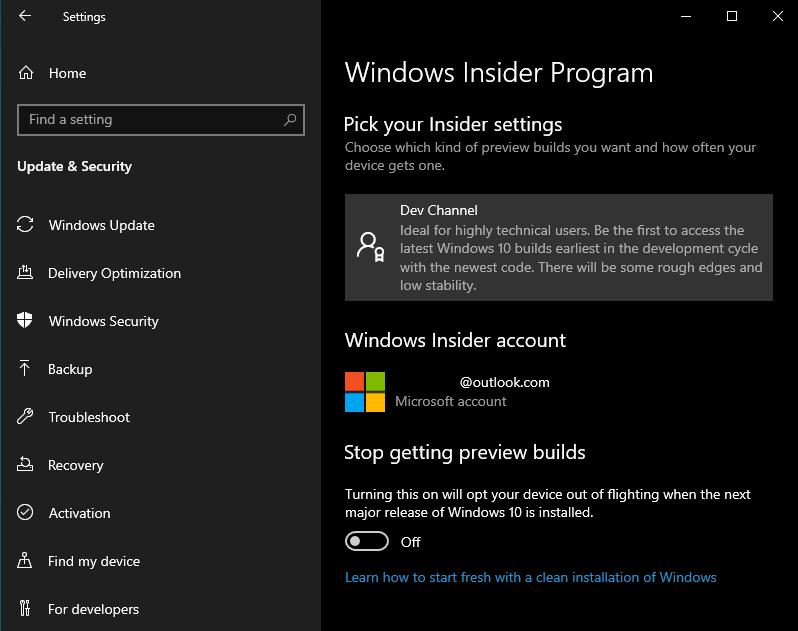The image size is (798, 631).
Task: Maximize the Settings window
Action: (x=732, y=16)
